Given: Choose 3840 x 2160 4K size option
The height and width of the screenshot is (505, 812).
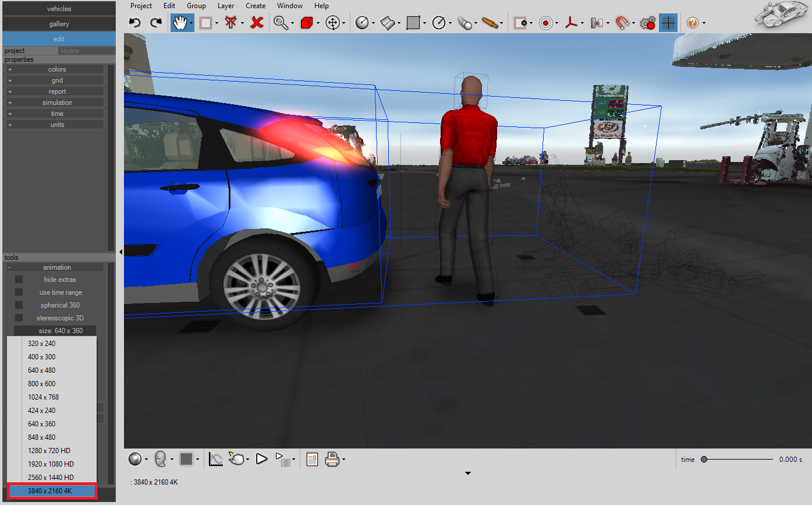Looking at the screenshot, I should tap(52, 491).
